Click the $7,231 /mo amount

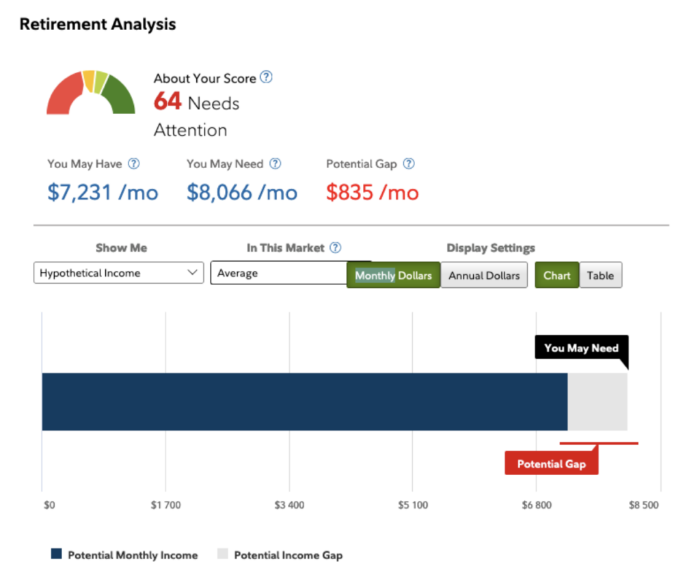(103, 192)
